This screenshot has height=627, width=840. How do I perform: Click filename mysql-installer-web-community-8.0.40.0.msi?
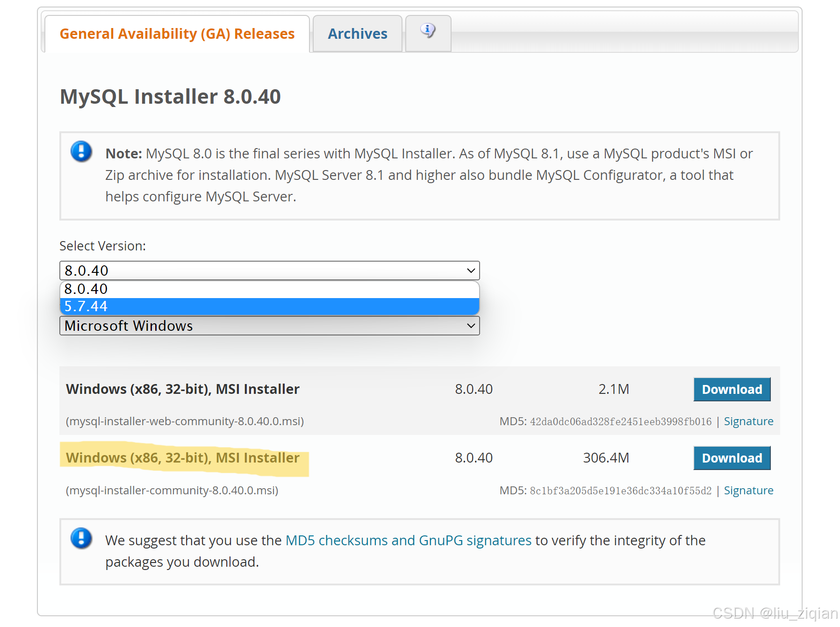click(x=185, y=421)
